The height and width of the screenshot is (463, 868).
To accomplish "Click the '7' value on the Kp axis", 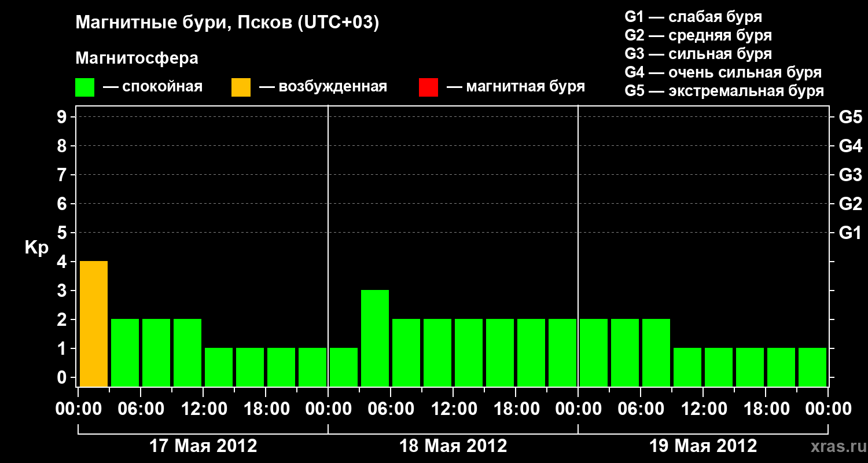I will pyautogui.click(x=62, y=175).
